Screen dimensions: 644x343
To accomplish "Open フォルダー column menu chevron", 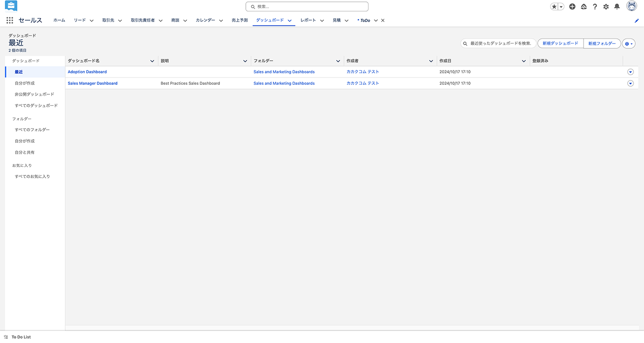I will (338, 61).
